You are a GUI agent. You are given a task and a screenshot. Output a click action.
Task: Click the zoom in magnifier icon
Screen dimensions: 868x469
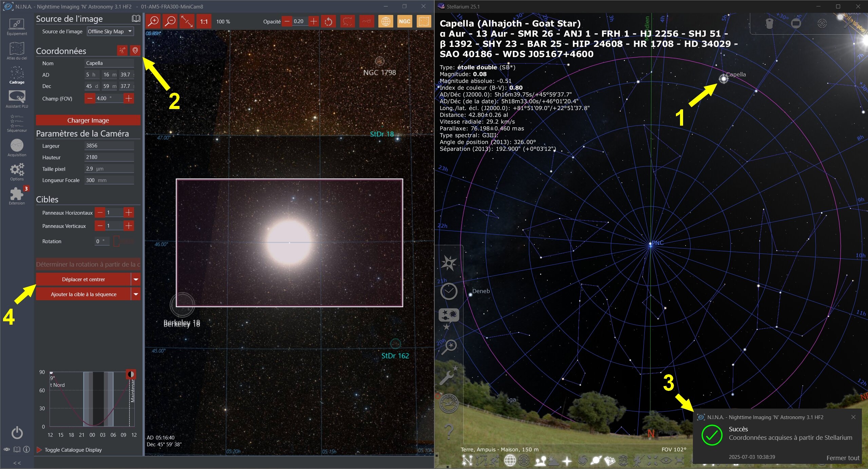(153, 21)
